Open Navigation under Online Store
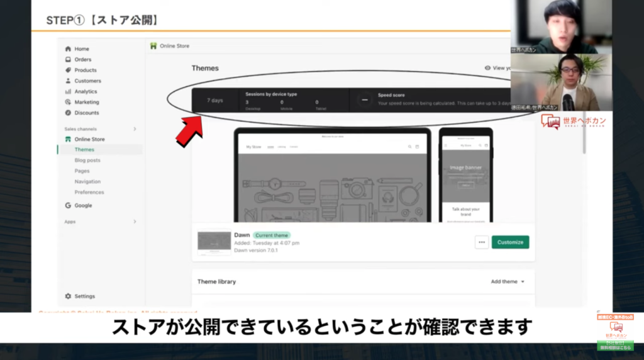This screenshot has height=360, width=644. [x=87, y=182]
